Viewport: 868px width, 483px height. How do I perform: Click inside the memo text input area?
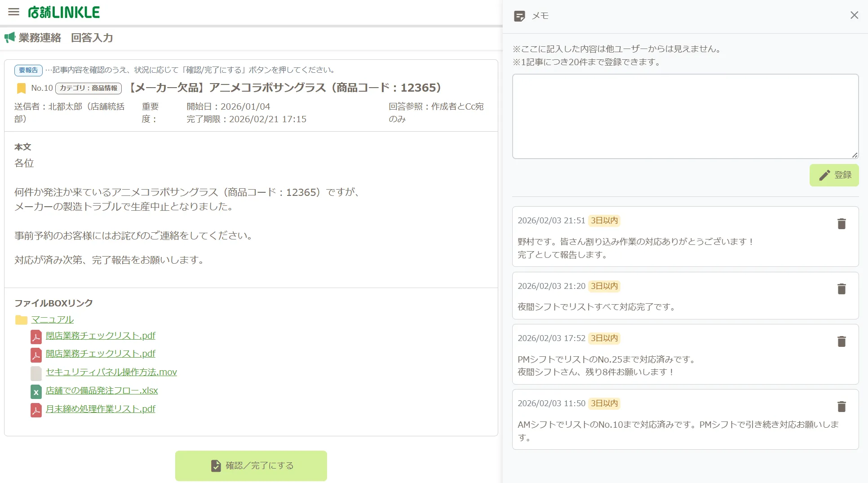coord(685,115)
